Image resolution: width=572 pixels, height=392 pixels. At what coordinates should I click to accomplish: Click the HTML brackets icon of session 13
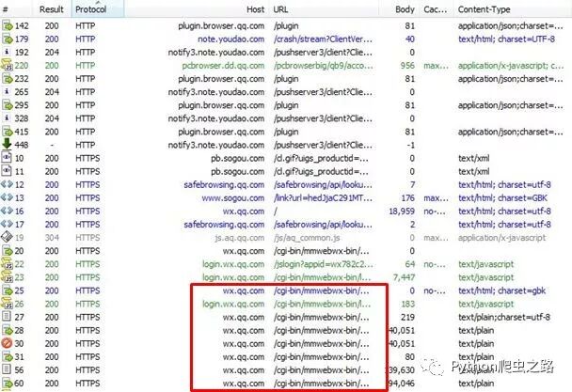pyautogui.click(x=7, y=197)
